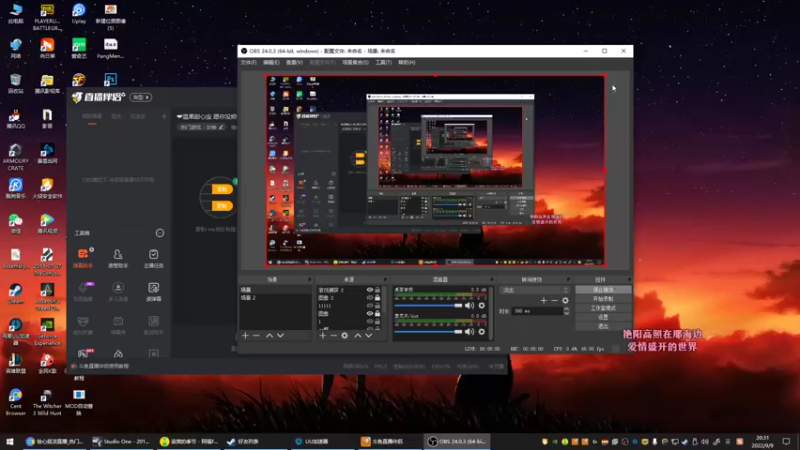Open Help menu in OBS
Viewport: 800px width, 450px height.
pyautogui.click(x=407, y=62)
